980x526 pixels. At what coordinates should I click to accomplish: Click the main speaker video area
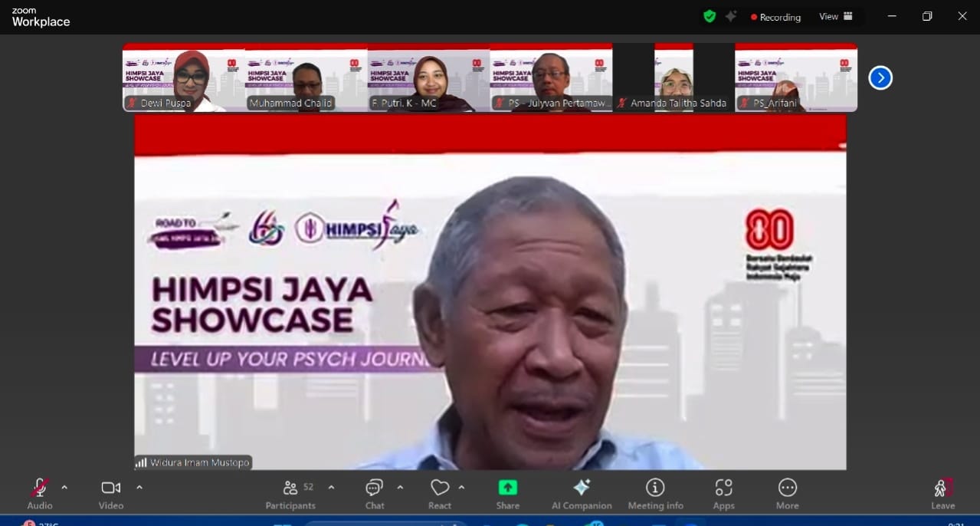click(490, 292)
